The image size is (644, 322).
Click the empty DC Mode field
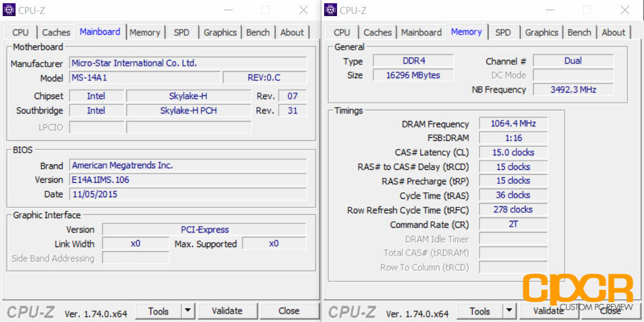pyautogui.click(x=573, y=76)
